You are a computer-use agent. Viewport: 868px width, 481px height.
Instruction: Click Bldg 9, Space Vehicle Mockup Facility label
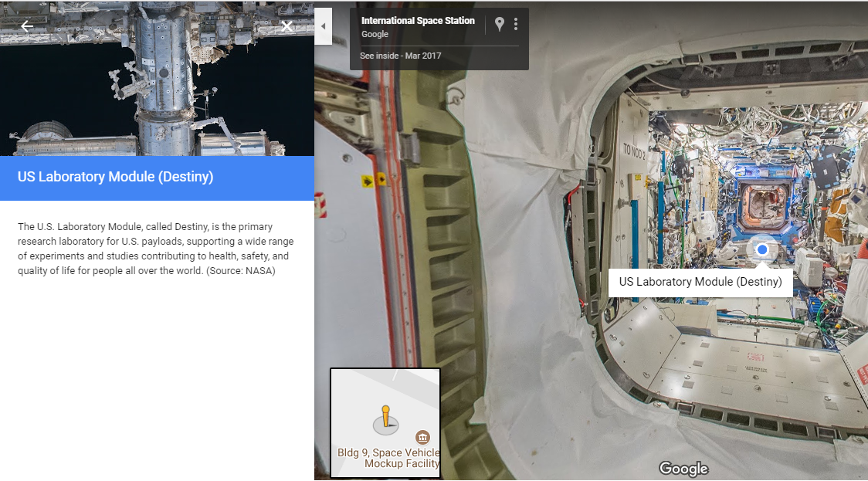coord(388,459)
